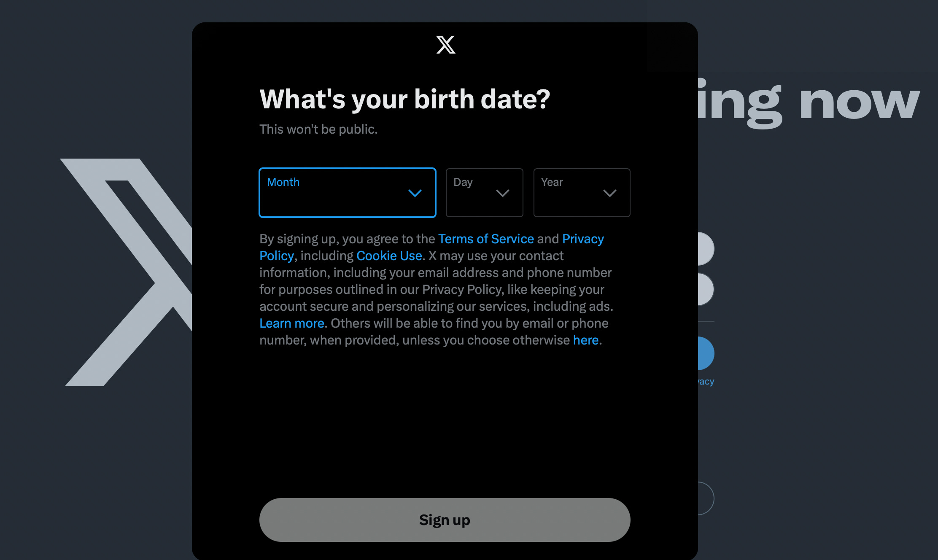Click the chevron arrow in Year field
938x560 pixels.
[609, 193]
